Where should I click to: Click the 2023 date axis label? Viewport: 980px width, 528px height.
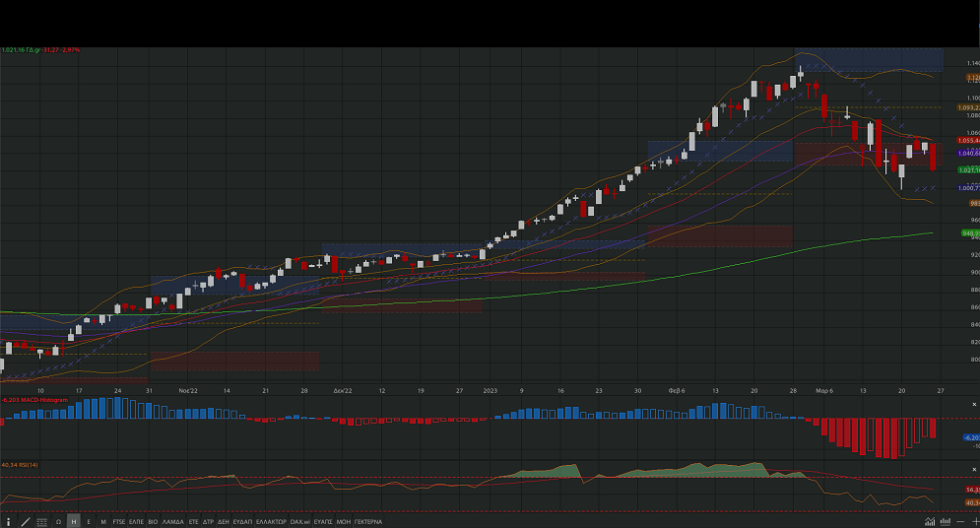(490, 390)
